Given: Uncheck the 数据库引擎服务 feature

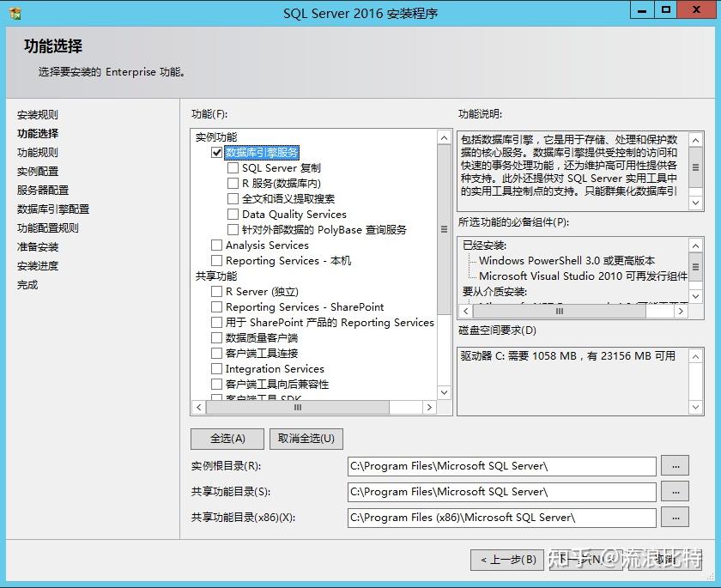Looking at the screenshot, I should tap(215, 152).
